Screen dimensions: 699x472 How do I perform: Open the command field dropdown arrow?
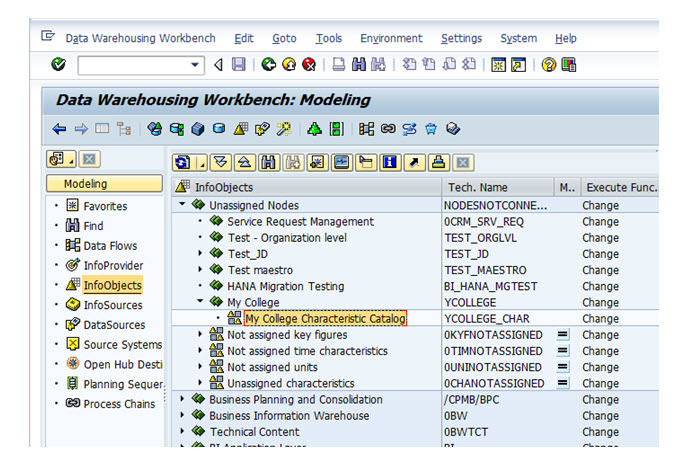[x=195, y=65]
